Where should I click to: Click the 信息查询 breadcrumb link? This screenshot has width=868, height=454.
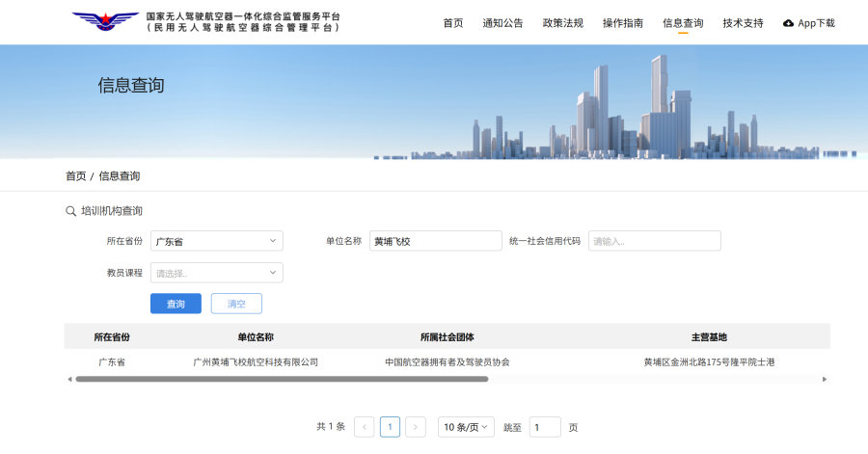coord(119,175)
